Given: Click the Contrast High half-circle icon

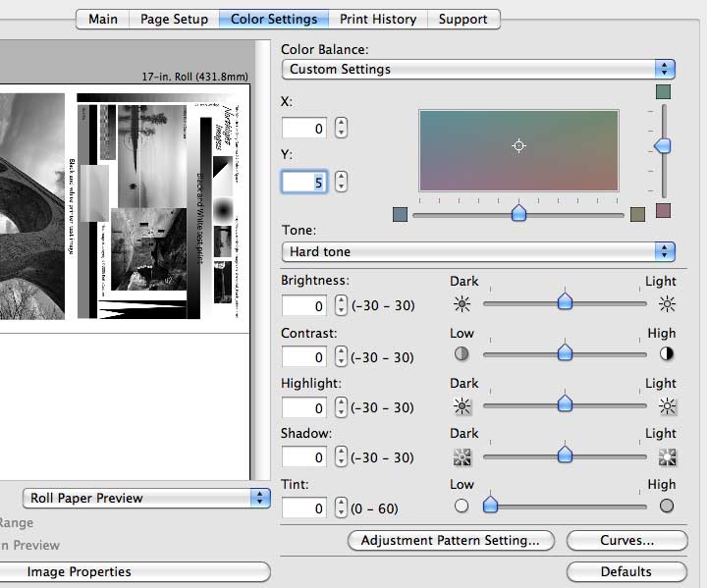Looking at the screenshot, I should tap(667, 354).
